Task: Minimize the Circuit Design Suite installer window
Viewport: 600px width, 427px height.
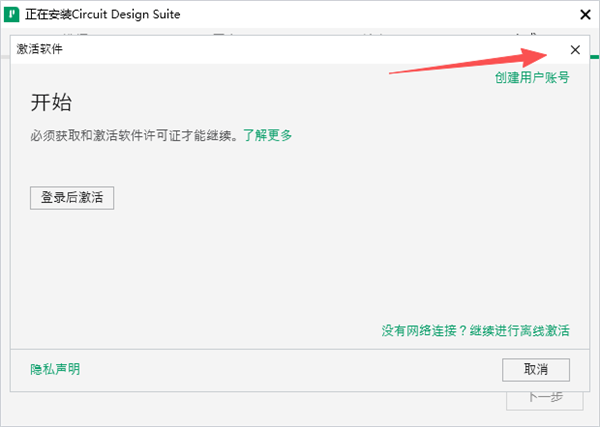Action: pyautogui.click(x=544, y=15)
